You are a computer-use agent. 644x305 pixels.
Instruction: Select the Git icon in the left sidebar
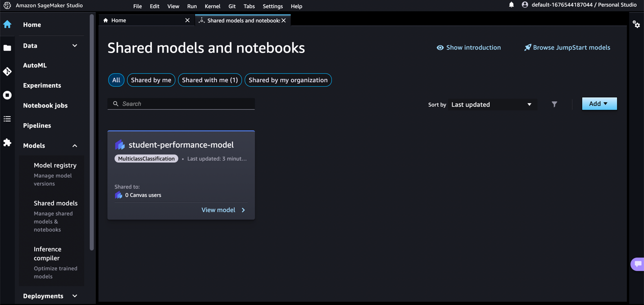click(x=7, y=72)
